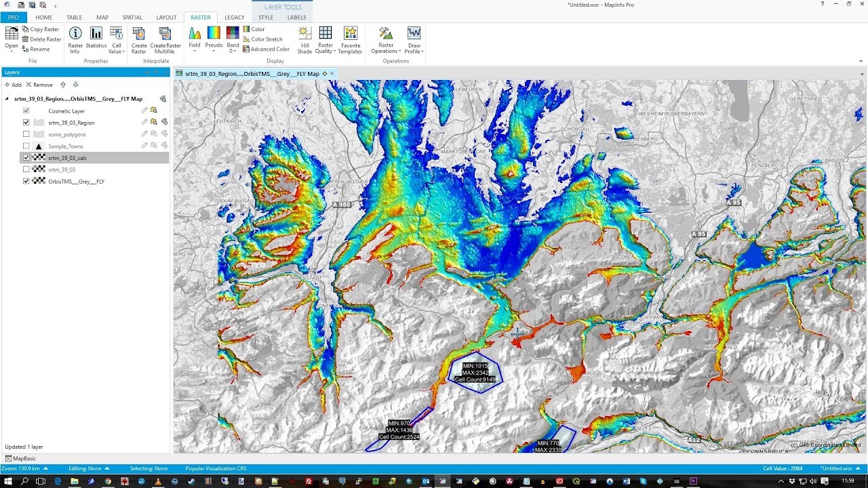Go to the LAYOUT ribbon tab
The width and height of the screenshot is (868, 488).
click(166, 18)
